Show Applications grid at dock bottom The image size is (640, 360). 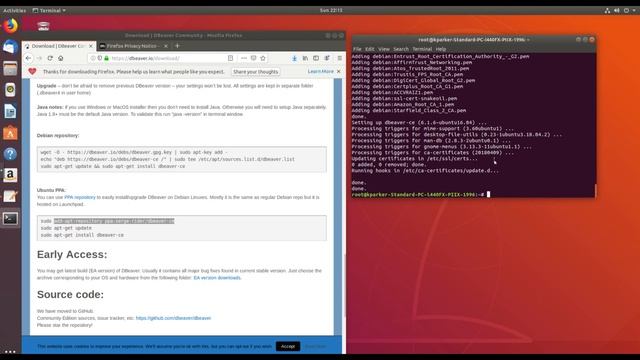10,351
